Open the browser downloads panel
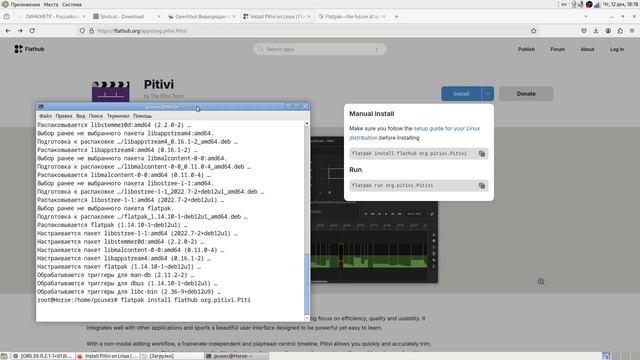The image size is (640, 360). click(596, 31)
